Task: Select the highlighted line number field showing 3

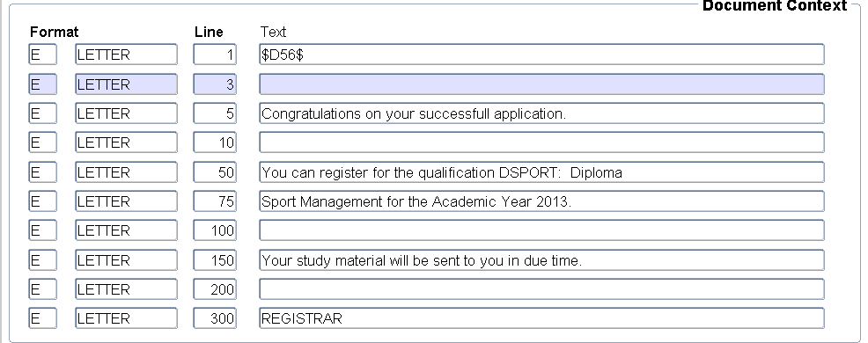Action: 215,84
